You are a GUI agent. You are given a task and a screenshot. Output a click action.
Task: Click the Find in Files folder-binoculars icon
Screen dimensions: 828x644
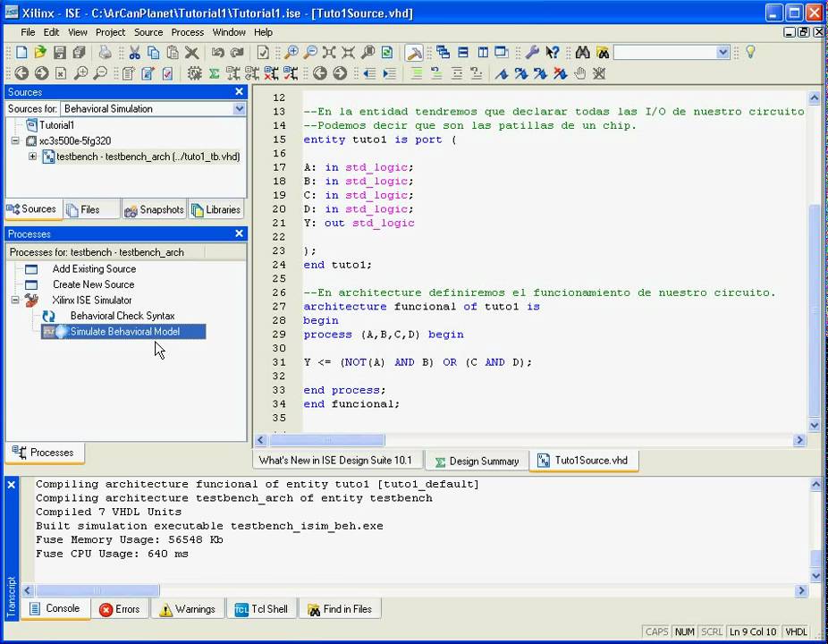[x=603, y=52]
